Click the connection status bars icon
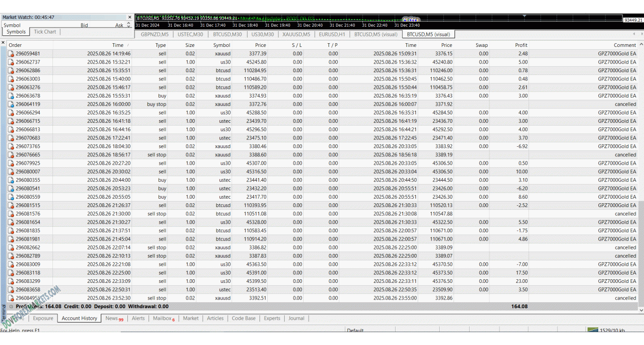 592,330
